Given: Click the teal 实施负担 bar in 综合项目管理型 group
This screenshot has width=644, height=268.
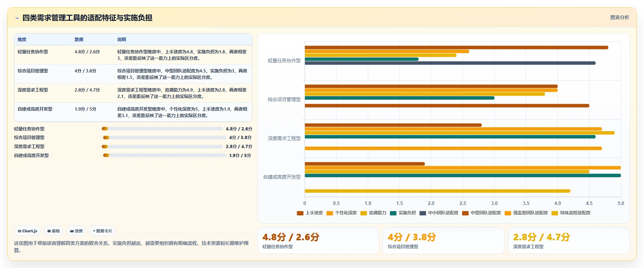Looking at the screenshot, I should click(x=400, y=98).
